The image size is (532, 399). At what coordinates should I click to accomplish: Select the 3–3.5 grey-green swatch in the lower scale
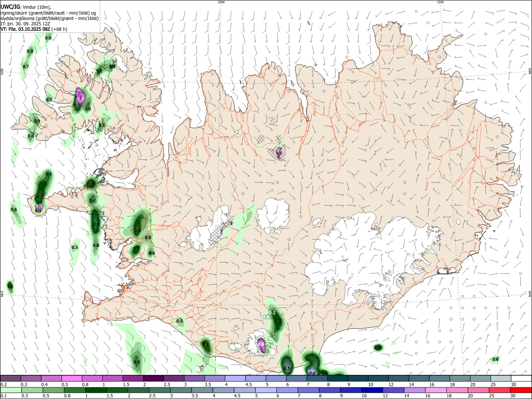pos(181,390)
